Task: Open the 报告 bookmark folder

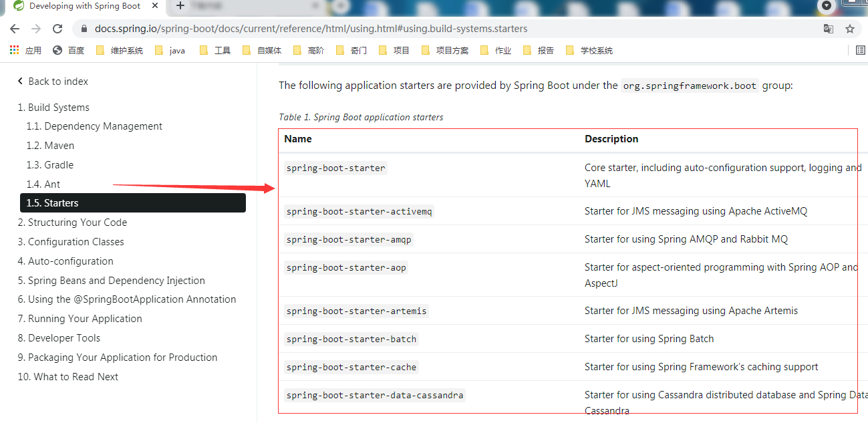Action: [x=539, y=50]
